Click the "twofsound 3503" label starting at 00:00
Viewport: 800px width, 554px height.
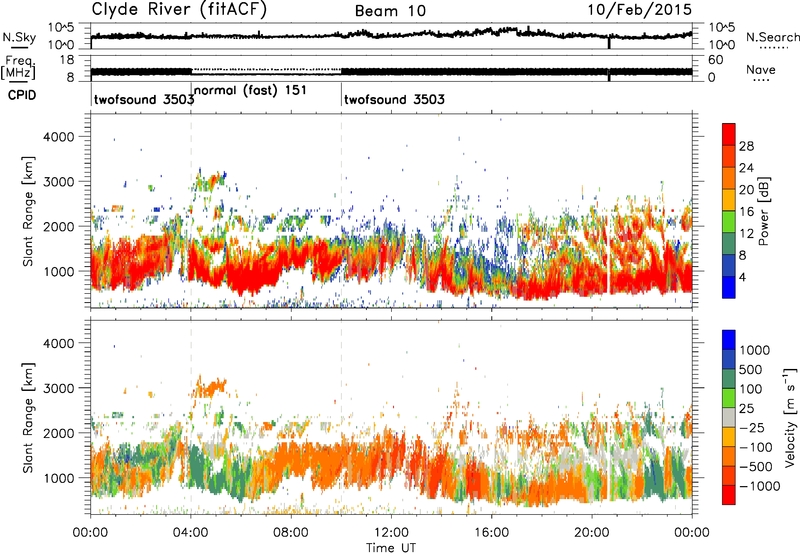(x=144, y=99)
